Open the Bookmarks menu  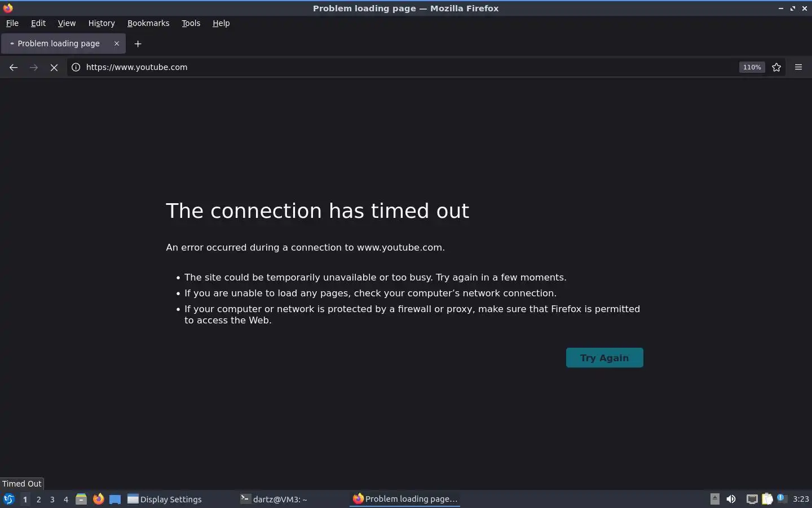pyautogui.click(x=148, y=23)
